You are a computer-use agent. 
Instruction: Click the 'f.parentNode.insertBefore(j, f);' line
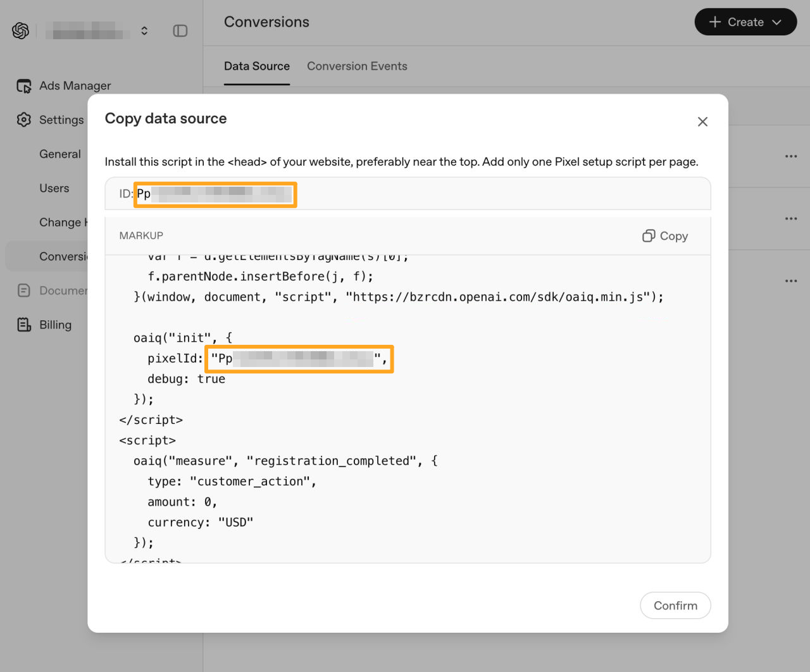[260, 277]
